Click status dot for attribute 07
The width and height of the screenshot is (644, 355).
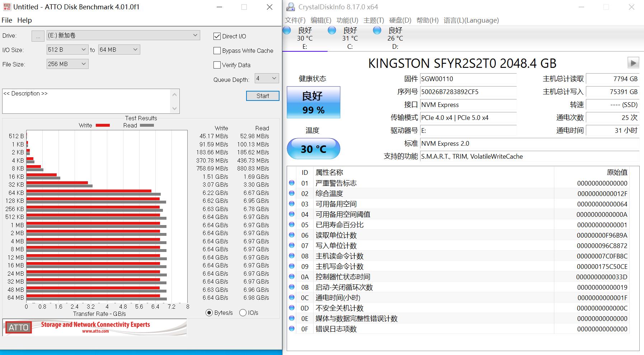click(x=292, y=246)
